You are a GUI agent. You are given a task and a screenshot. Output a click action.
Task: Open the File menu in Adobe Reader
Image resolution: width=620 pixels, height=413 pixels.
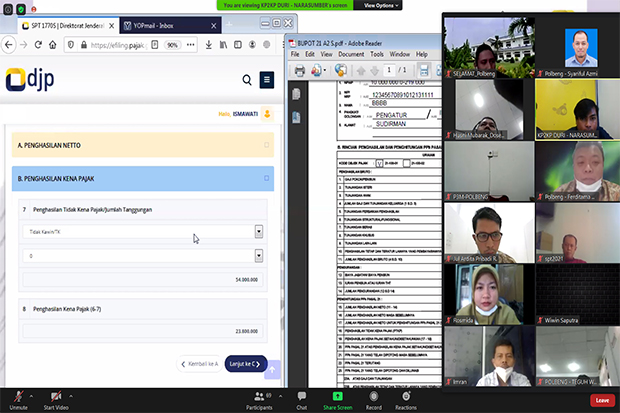(x=295, y=54)
